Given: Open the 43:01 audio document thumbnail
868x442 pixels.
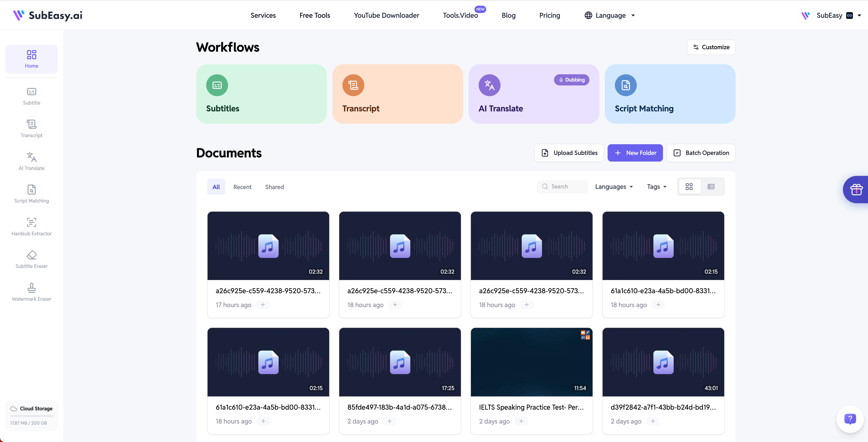Looking at the screenshot, I should point(663,362).
